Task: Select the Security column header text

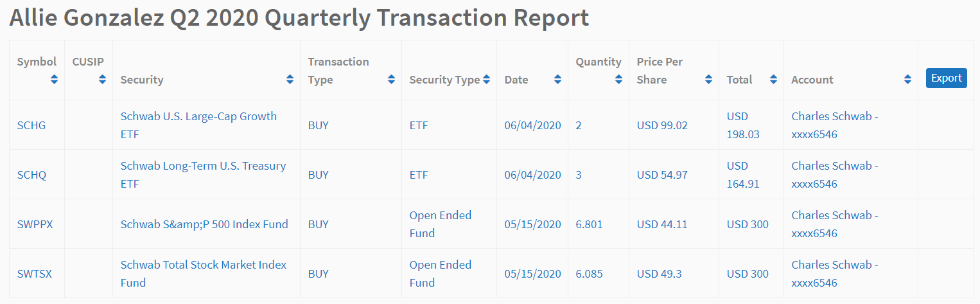Action: (x=142, y=80)
